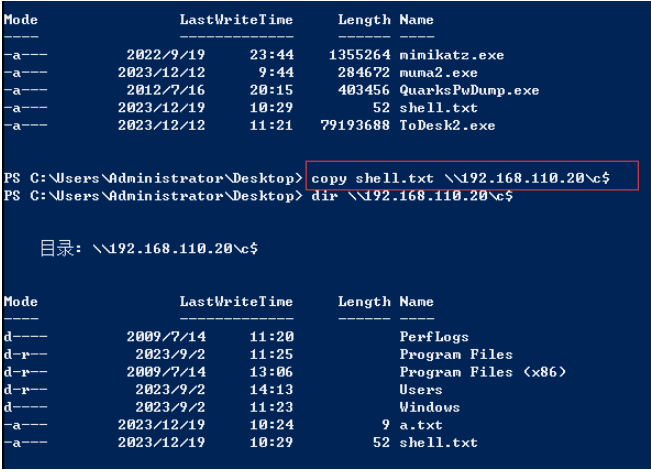Select shell.txt in the first listing

[438, 108]
